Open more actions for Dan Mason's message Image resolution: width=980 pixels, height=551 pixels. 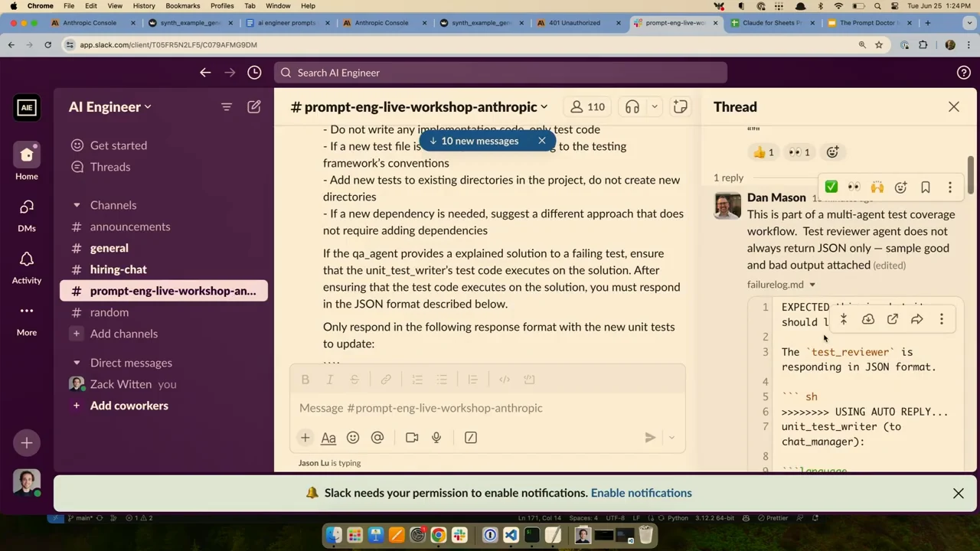(950, 187)
